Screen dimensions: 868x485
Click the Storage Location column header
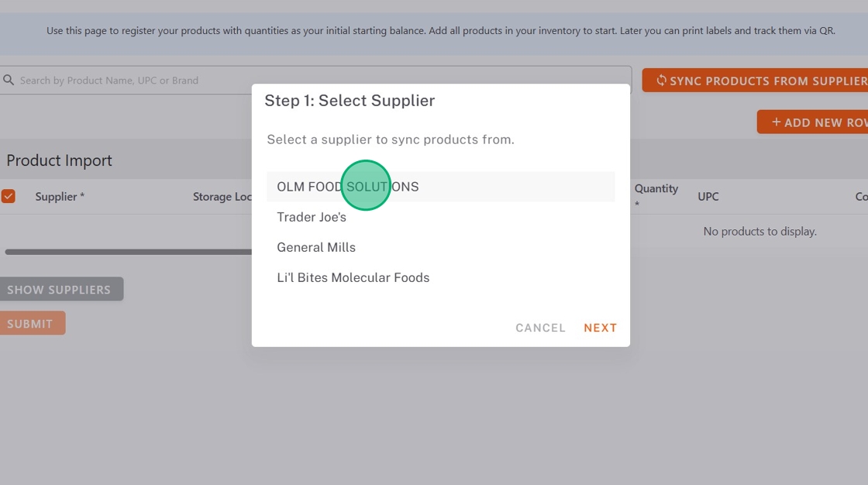[x=222, y=197]
